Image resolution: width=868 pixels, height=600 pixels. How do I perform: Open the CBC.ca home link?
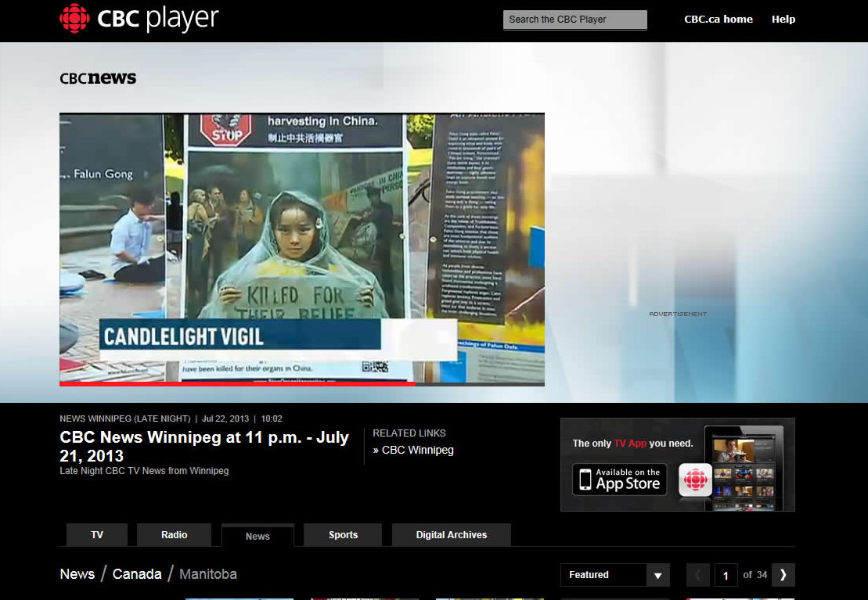718,20
